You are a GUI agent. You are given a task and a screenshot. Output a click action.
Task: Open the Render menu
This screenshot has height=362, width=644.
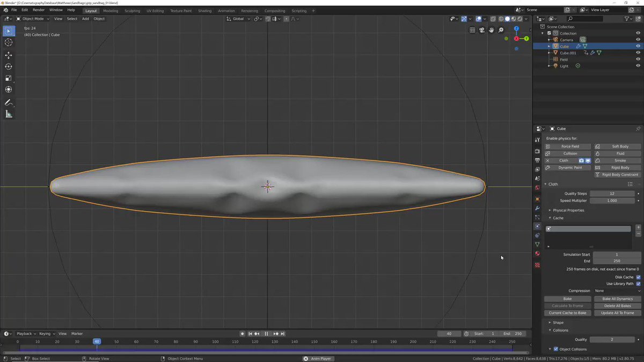point(39,10)
